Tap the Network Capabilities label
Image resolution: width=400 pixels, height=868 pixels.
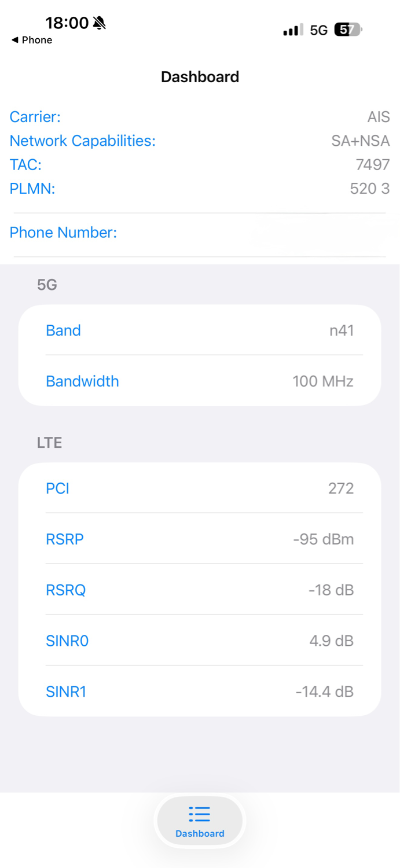point(83,141)
